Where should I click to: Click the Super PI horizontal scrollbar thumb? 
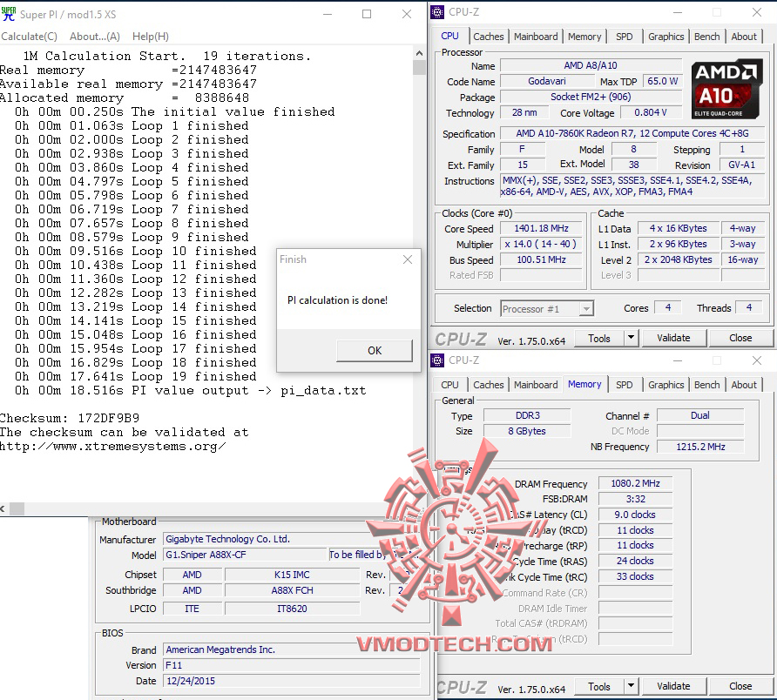click(x=17, y=508)
